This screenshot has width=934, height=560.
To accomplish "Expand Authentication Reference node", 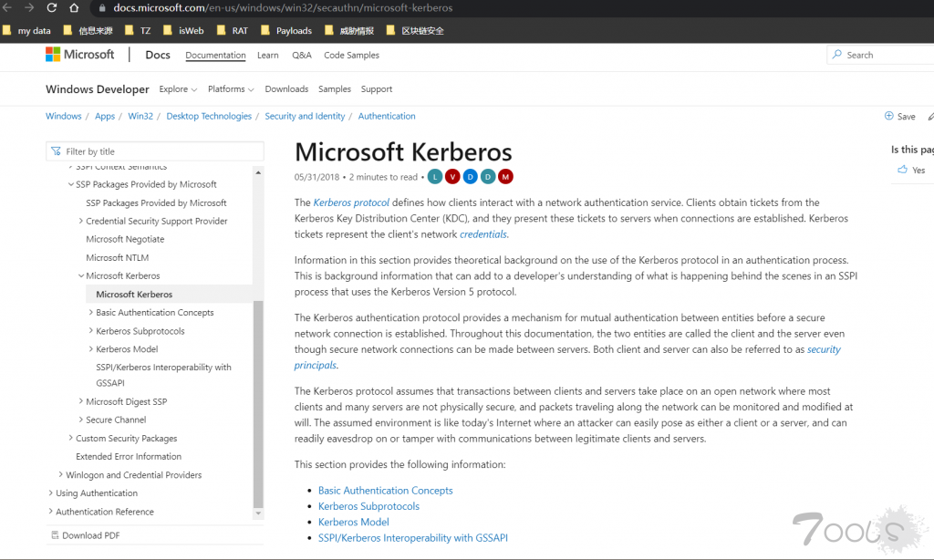I will click(x=51, y=512).
